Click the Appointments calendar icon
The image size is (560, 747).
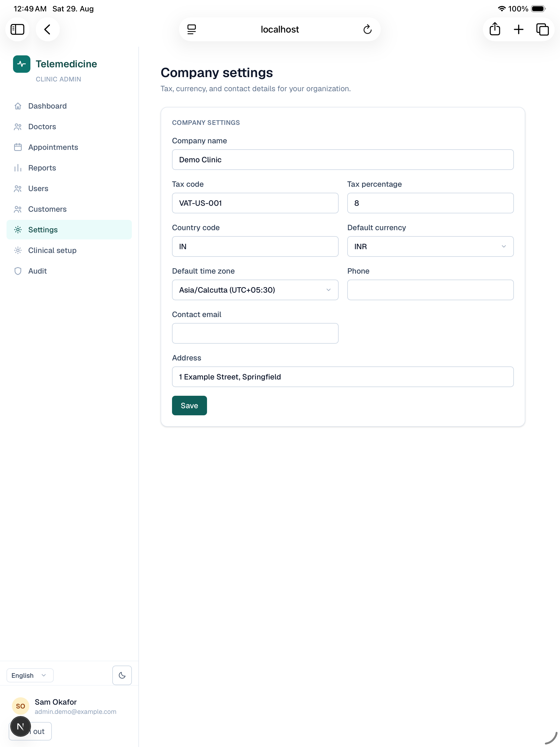click(18, 147)
